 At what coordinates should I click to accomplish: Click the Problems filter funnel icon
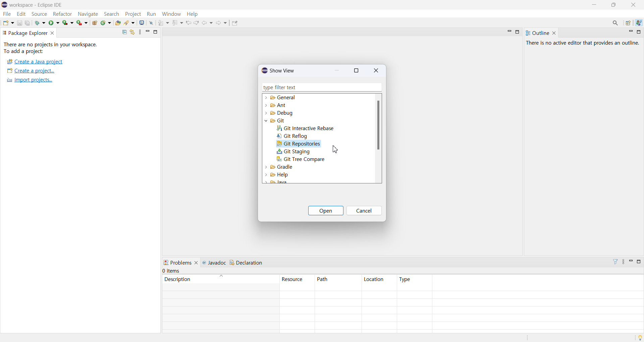pyautogui.click(x=615, y=262)
